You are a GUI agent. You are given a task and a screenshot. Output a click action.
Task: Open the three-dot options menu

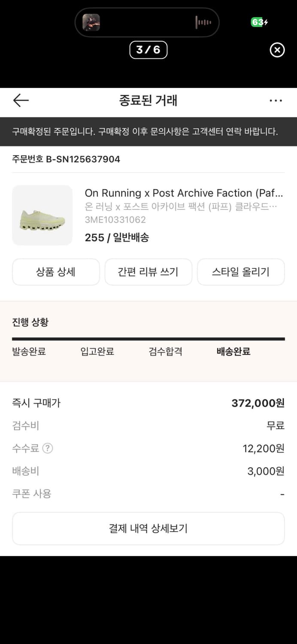click(276, 100)
